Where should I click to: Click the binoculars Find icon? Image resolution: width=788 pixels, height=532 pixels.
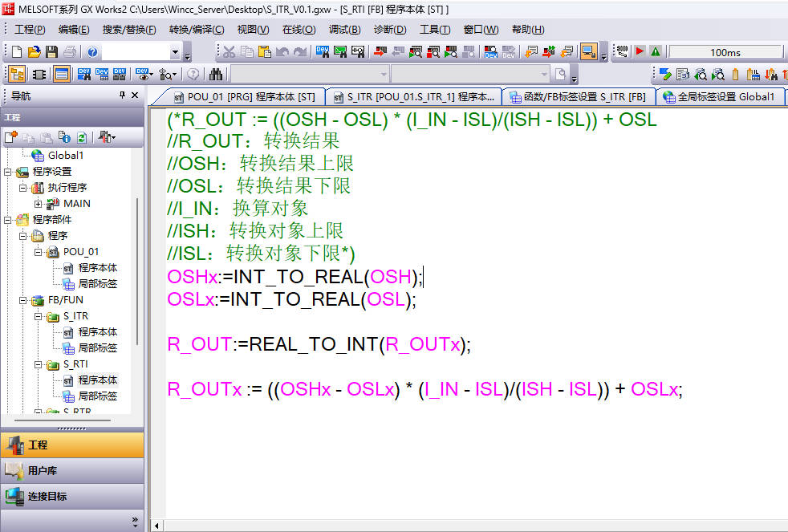tap(216, 75)
